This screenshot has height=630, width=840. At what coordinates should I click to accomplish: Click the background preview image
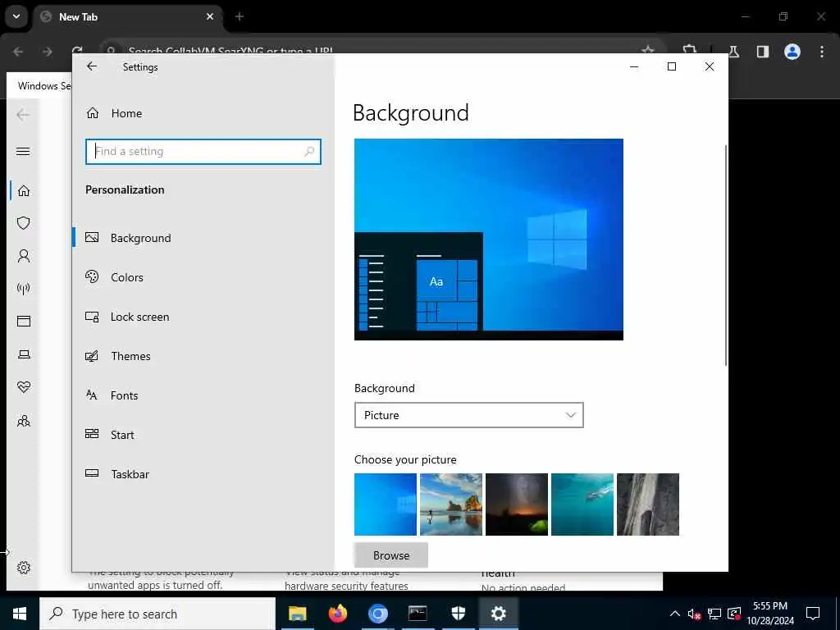(x=489, y=240)
